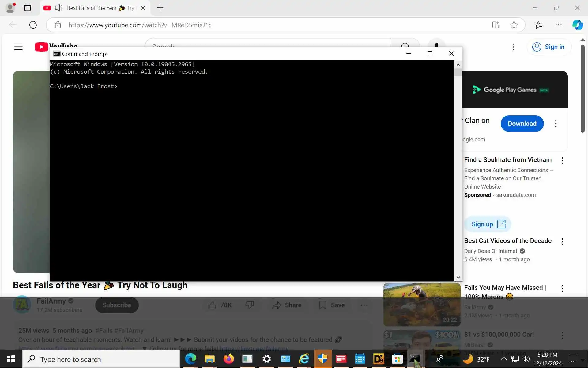Image resolution: width=588 pixels, height=368 pixels.
Task: Open favorites list toolbar icon
Action: pos(538,25)
